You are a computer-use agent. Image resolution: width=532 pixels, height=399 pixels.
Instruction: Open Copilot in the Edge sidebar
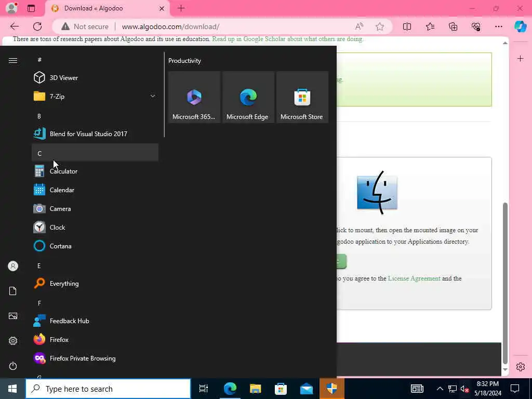pyautogui.click(x=521, y=26)
